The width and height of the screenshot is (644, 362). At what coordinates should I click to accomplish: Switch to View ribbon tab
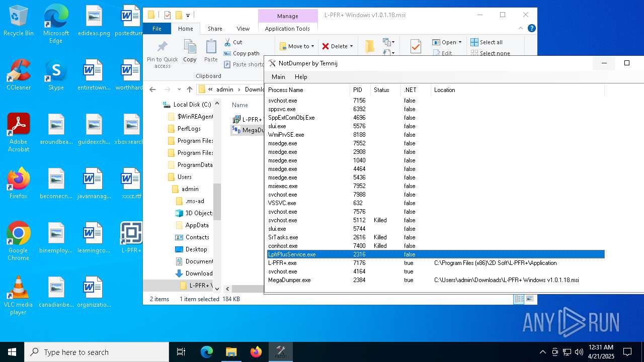(x=243, y=29)
